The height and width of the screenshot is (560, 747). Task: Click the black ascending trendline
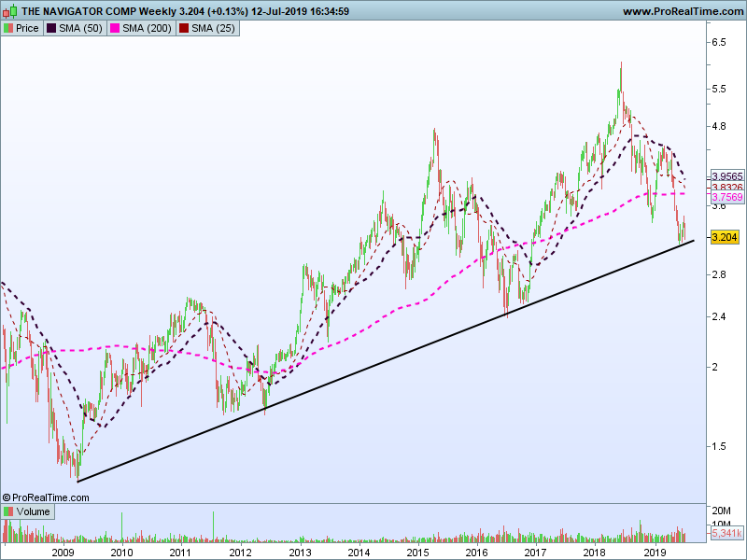tap(386, 361)
